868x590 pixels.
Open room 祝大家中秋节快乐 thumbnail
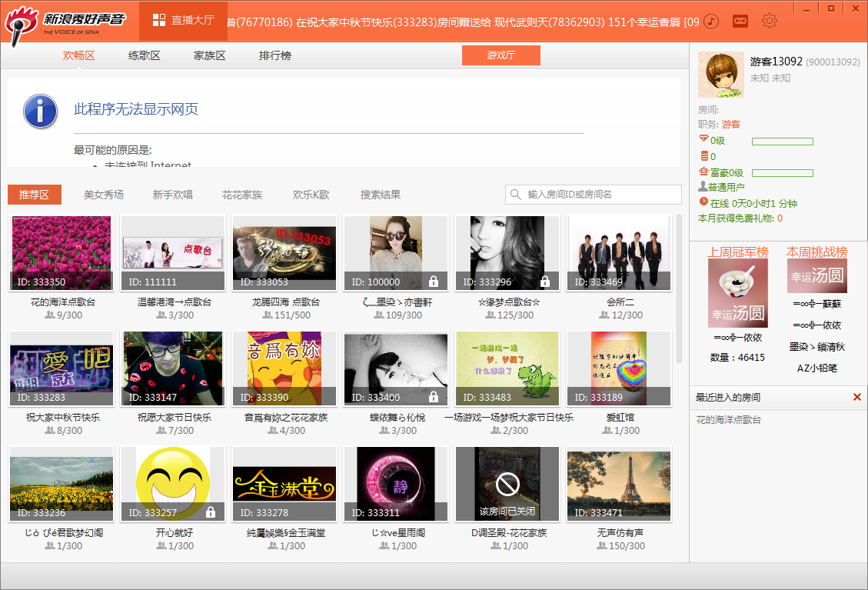[62, 368]
